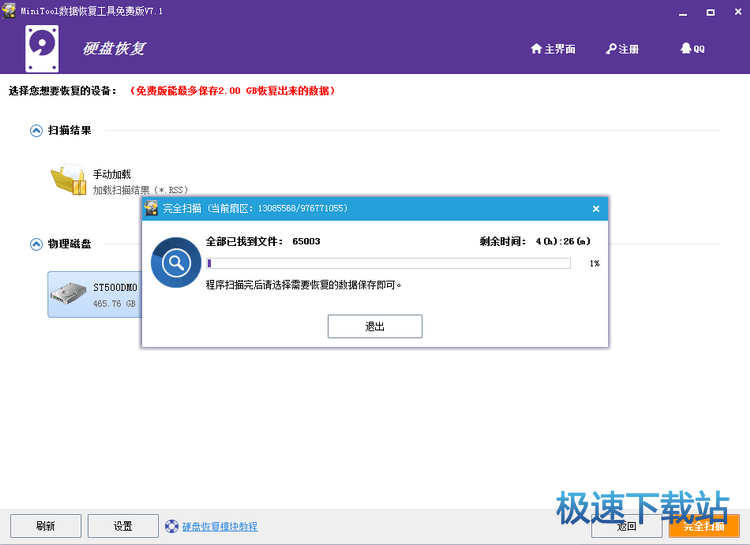750x545 pixels.
Task: Click the remaining time 4(h):26(m)
Action: pyautogui.click(x=563, y=241)
